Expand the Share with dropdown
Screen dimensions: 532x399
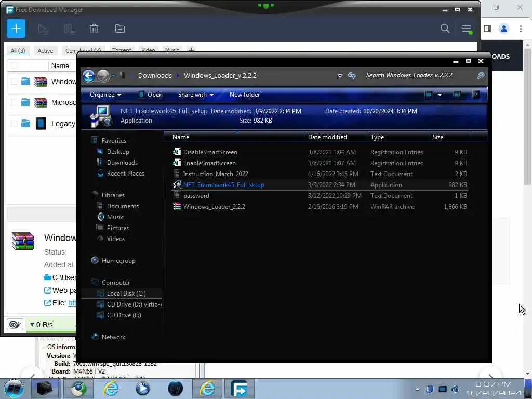tap(196, 95)
